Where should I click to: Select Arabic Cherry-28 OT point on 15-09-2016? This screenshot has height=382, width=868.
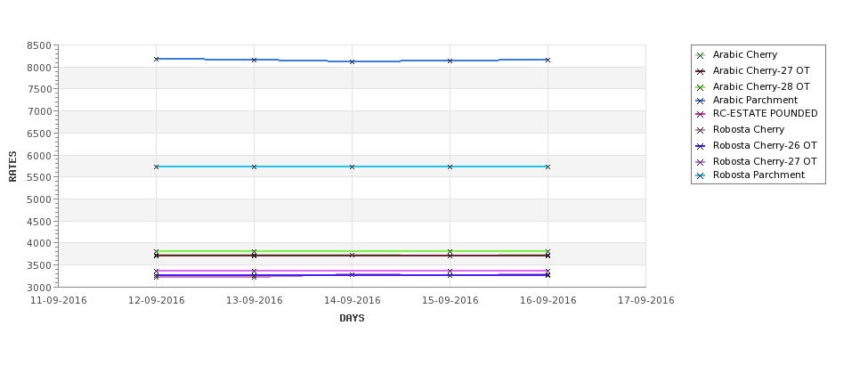point(450,251)
